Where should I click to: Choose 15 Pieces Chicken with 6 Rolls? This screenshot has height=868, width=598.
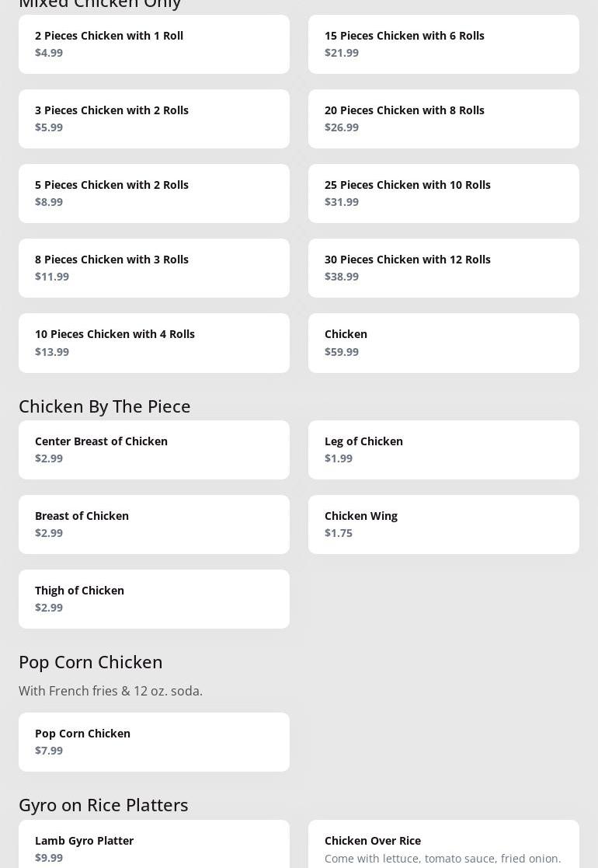[443, 44]
